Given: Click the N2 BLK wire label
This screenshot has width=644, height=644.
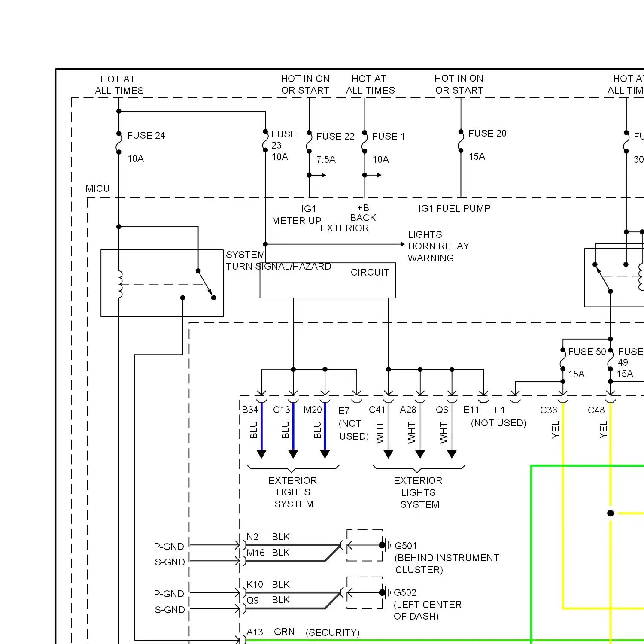Looking at the screenshot, I should pos(268,537).
